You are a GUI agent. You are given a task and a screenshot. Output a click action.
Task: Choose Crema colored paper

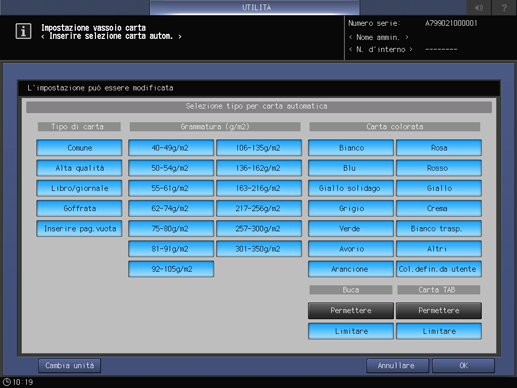click(439, 208)
